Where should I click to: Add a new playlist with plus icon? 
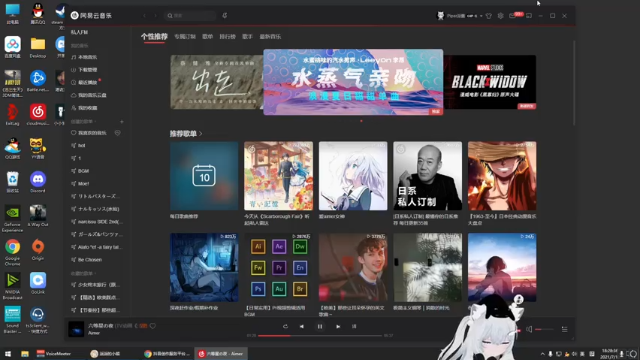click(122, 122)
